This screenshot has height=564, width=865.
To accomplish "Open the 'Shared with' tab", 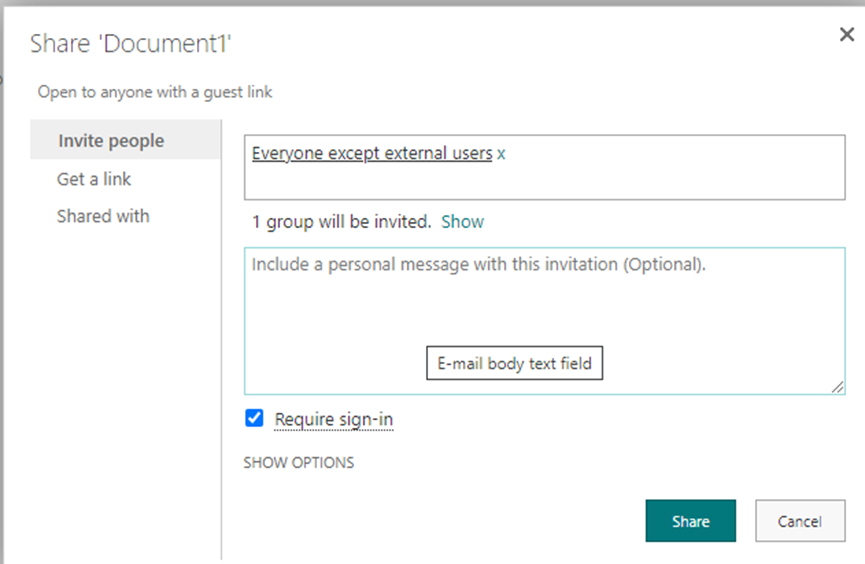I will click(103, 216).
